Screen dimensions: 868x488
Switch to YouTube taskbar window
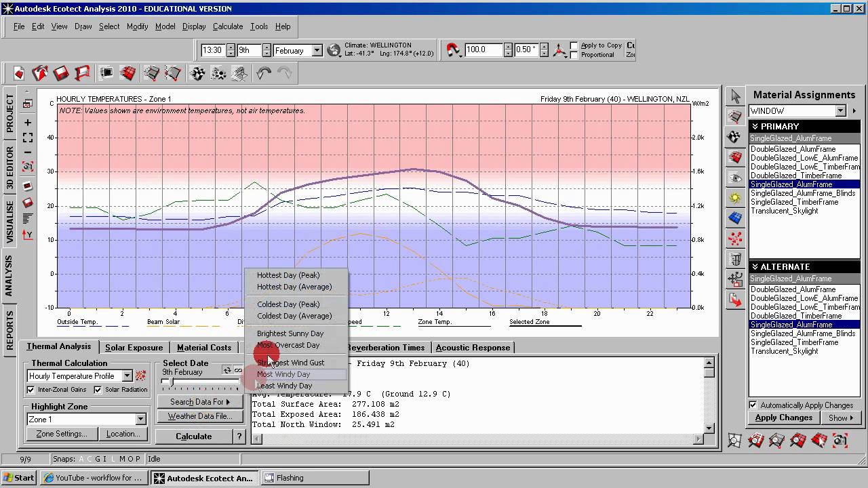pyautogui.click(x=94, y=478)
